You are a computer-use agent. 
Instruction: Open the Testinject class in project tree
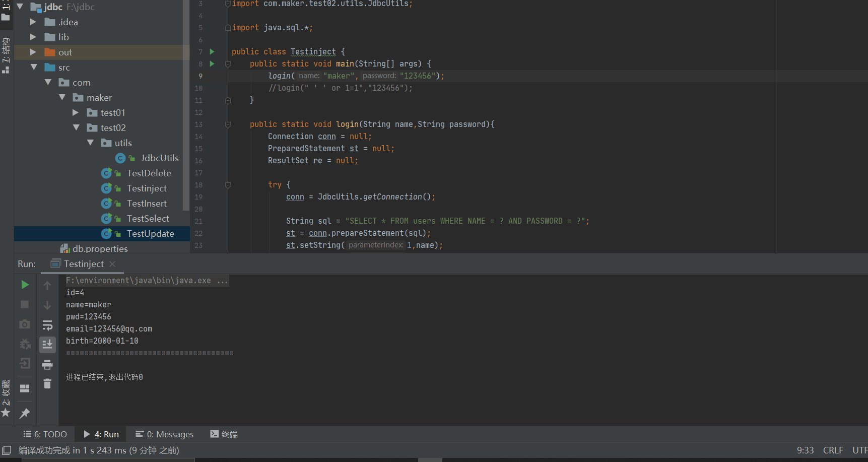coord(147,188)
